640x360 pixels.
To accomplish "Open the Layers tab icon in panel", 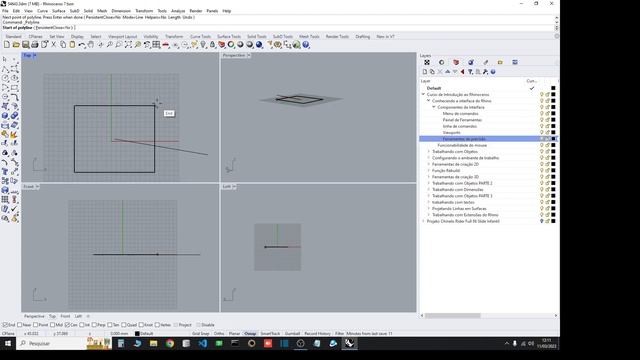I will [427, 62].
